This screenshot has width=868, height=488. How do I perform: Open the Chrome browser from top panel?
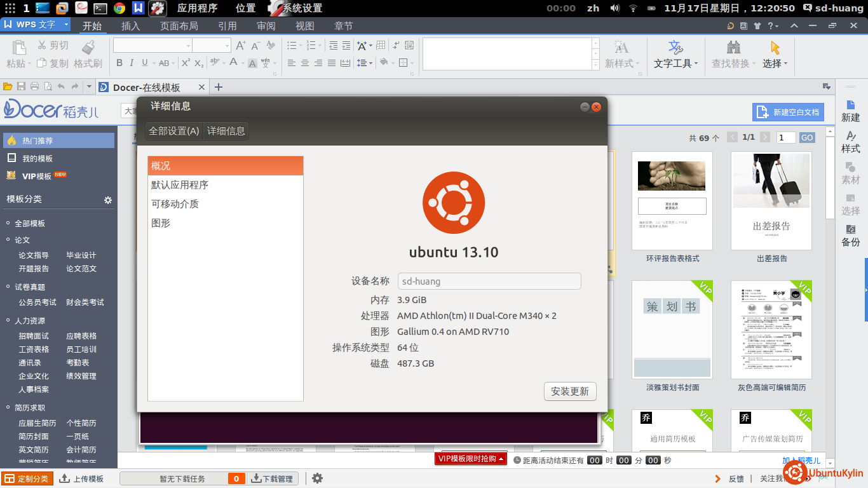119,8
